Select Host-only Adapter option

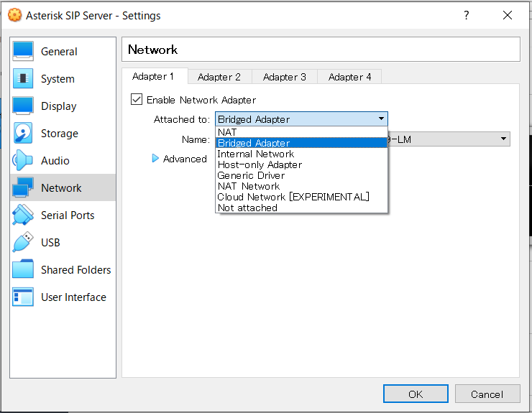[301, 164]
